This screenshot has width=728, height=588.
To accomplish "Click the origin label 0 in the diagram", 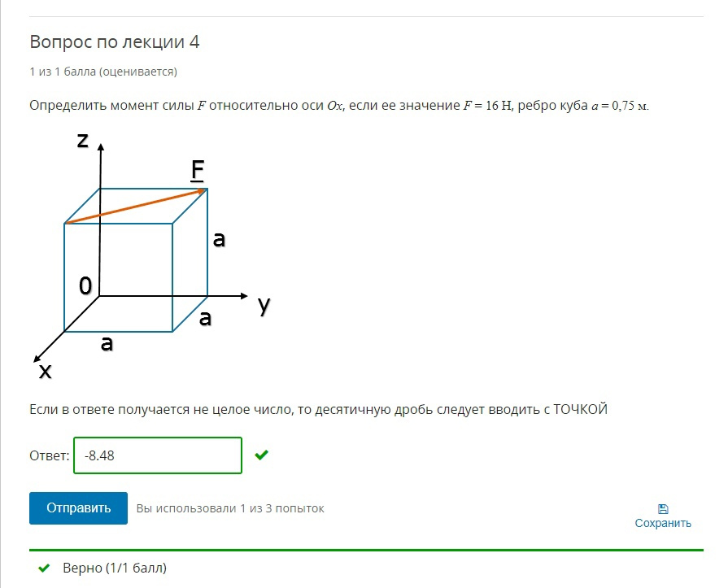I will [x=85, y=285].
